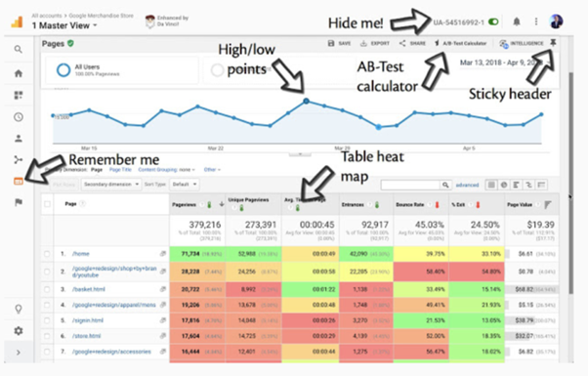This screenshot has width=588, height=376.
Task: Click the magnifier button by table search
Action: coord(445,185)
